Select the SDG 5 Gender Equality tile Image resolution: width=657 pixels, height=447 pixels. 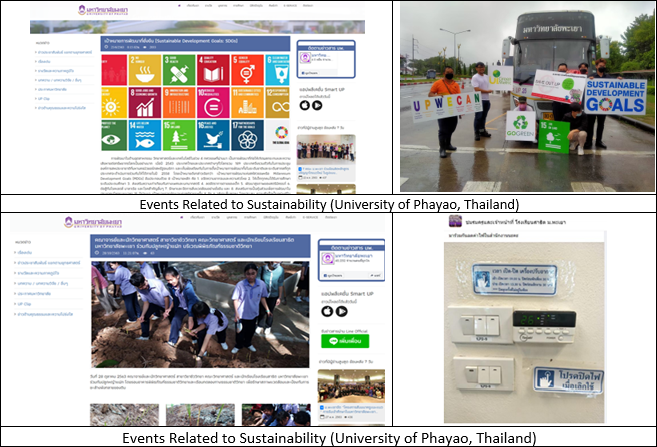248,70
